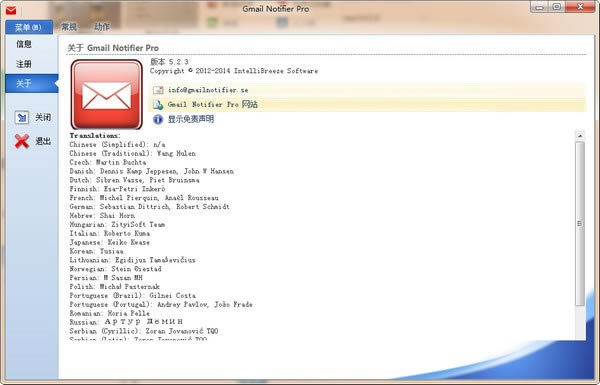
Task: Switch to the 常规 tab
Action: point(69,27)
